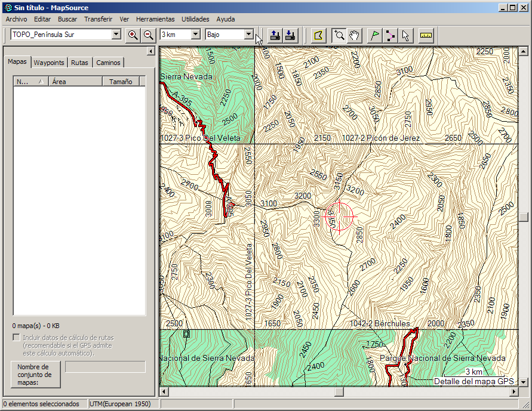The image size is (532, 411).
Task: Click the map scroll right arrow
Action: (x=514, y=392)
